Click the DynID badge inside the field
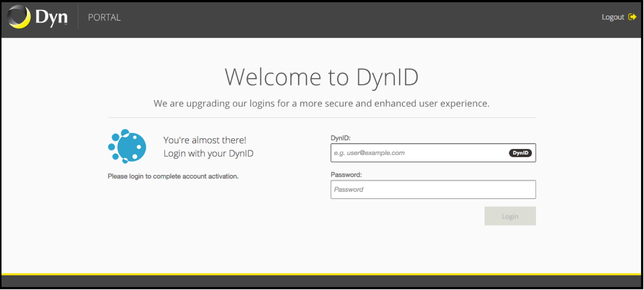Viewport: 644px width, 290px height. click(x=520, y=153)
